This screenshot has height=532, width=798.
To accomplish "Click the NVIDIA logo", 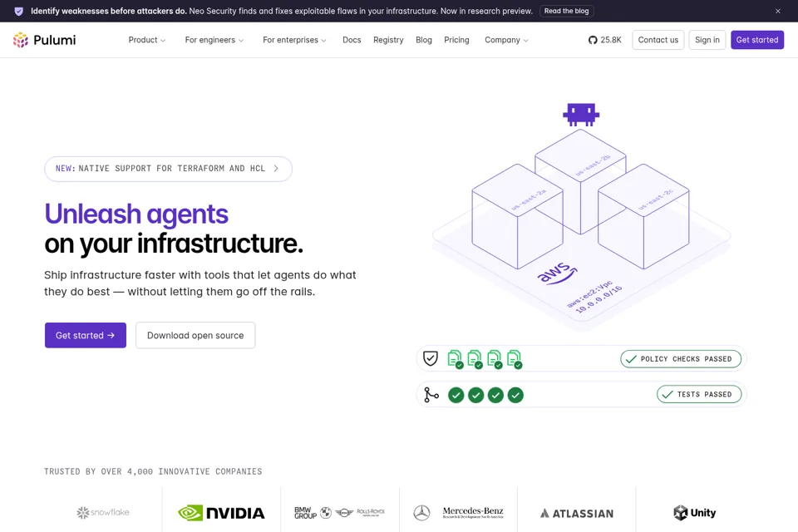I will pos(221,513).
